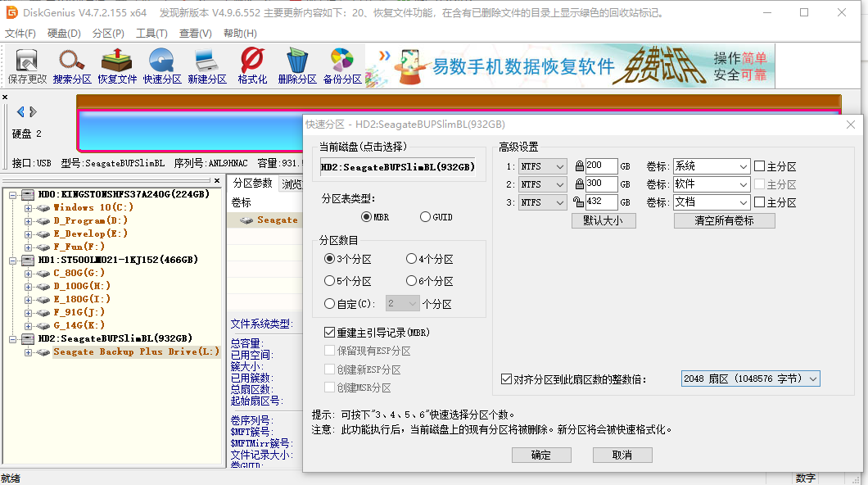Click the 清空所有卷标 button

724,220
